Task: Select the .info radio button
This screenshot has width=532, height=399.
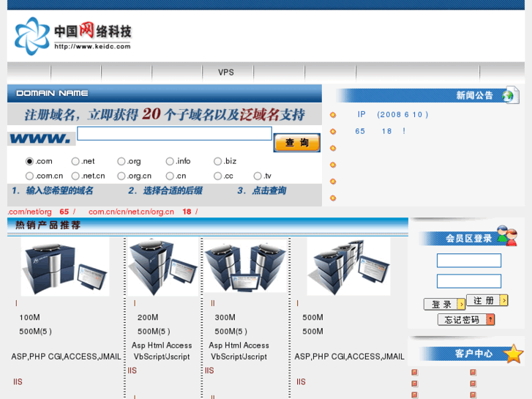Action: click(x=170, y=161)
